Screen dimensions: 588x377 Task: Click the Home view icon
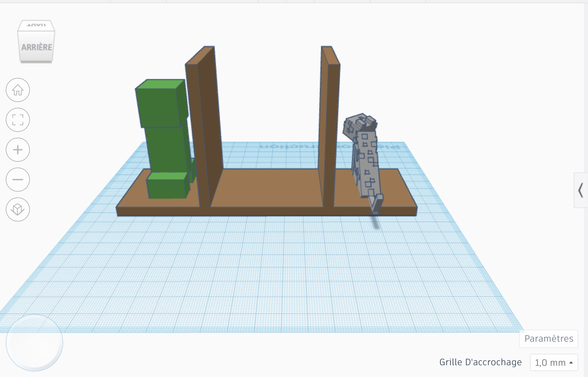pos(18,90)
